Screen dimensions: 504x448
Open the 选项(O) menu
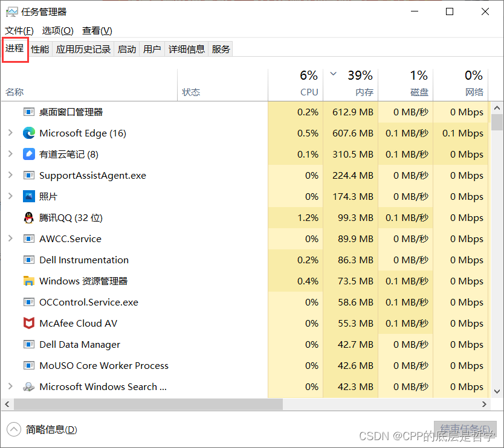pos(58,31)
